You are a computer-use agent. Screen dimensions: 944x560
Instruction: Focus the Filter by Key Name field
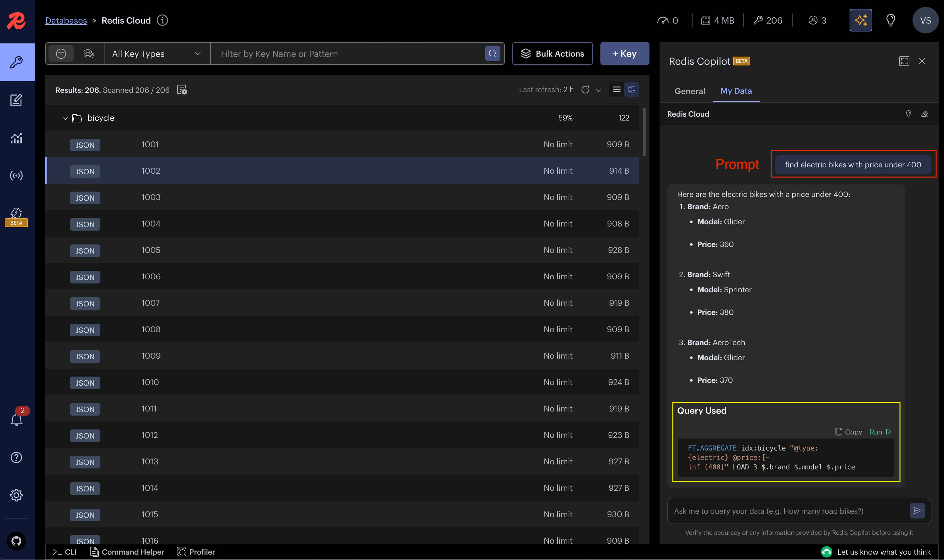347,53
